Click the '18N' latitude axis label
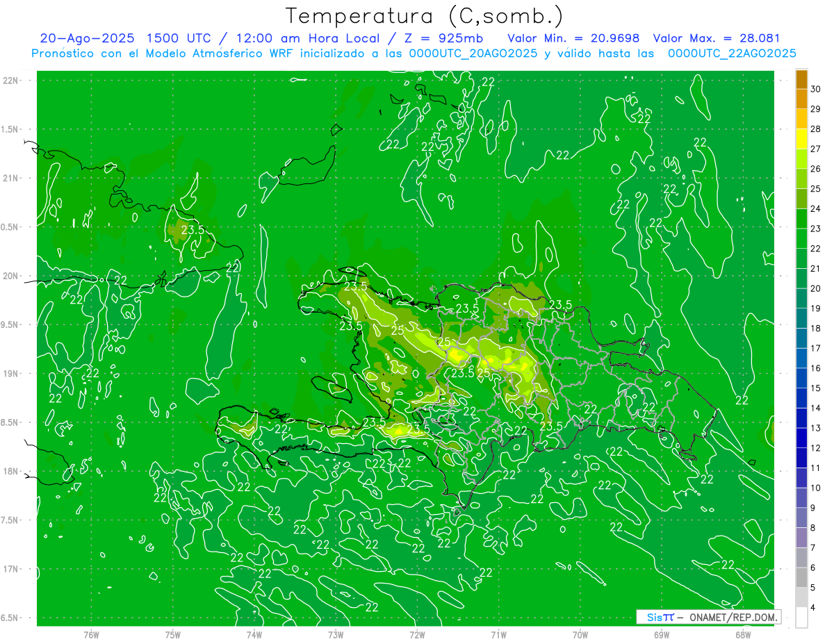 click(x=10, y=471)
